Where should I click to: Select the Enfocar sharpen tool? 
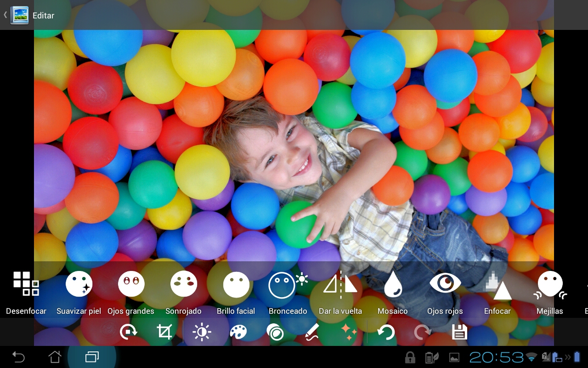point(498,284)
